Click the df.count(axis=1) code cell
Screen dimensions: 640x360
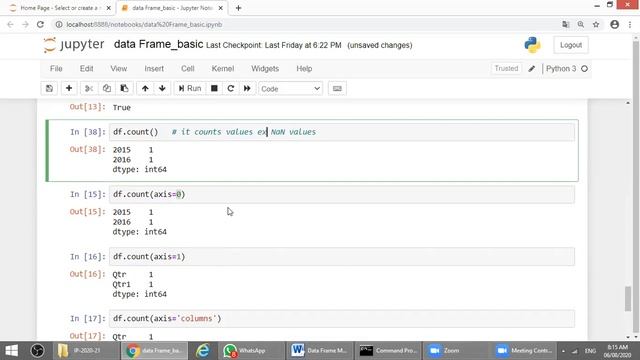click(342, 257)
